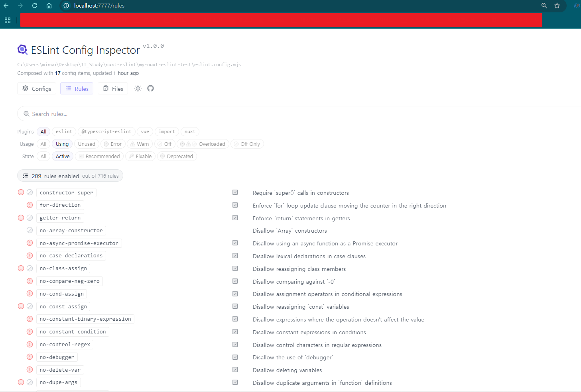Switch to the Rules tab
This screenshot has width=581, height=392.
(x=77, y=88)
